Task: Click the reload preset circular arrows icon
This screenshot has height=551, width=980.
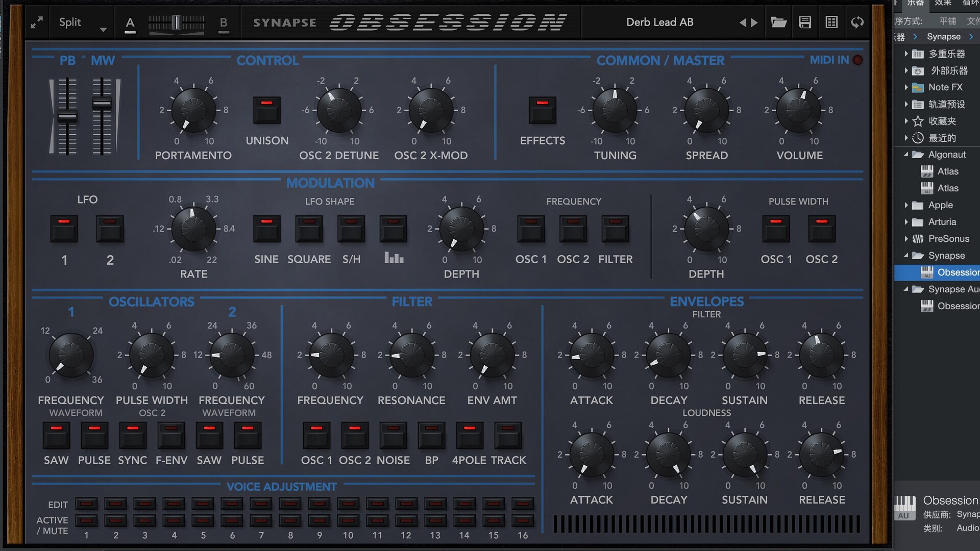Action: (857, 22)
